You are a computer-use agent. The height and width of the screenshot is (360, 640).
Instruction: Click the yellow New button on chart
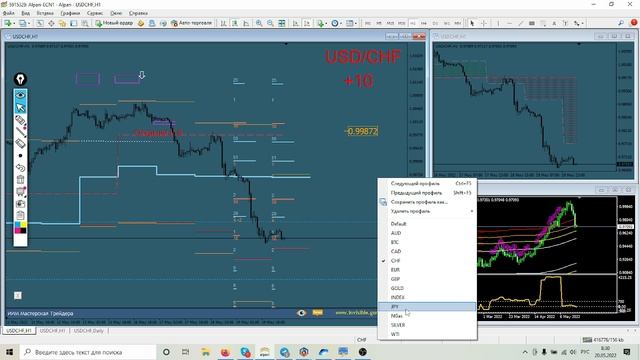pyautogui.click(x=318, y=313)
